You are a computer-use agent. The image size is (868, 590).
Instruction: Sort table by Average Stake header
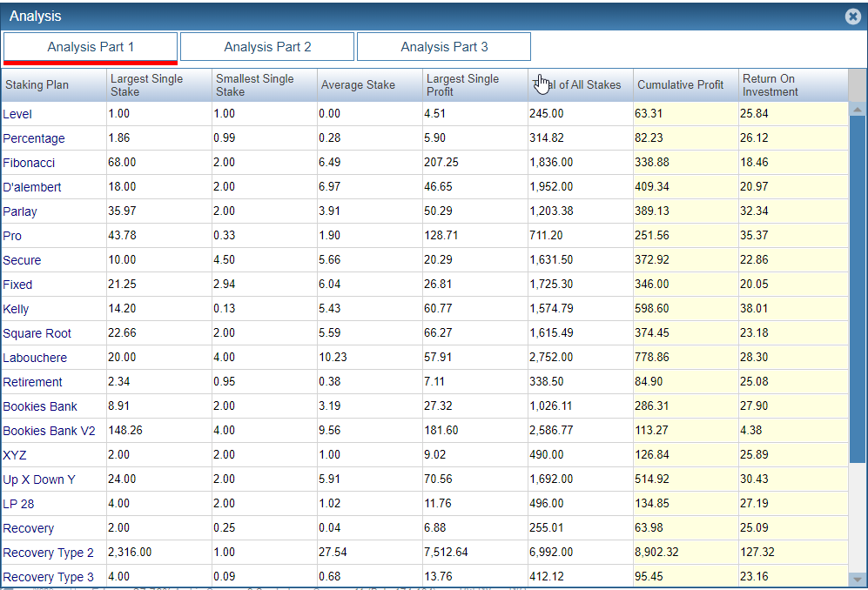[x=358, y=85]
